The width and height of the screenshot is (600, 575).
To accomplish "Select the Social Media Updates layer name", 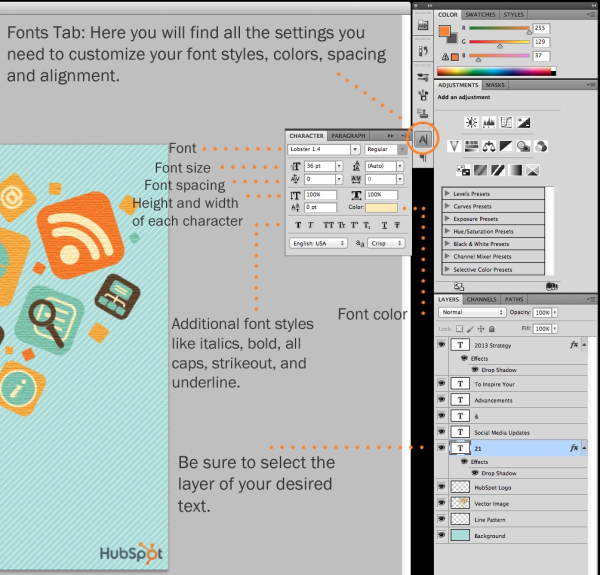I will [502, 433].
